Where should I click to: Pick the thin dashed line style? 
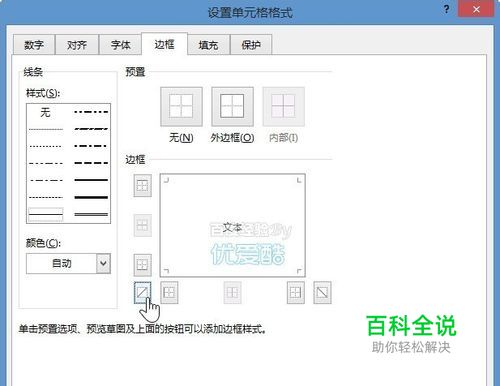46,197
